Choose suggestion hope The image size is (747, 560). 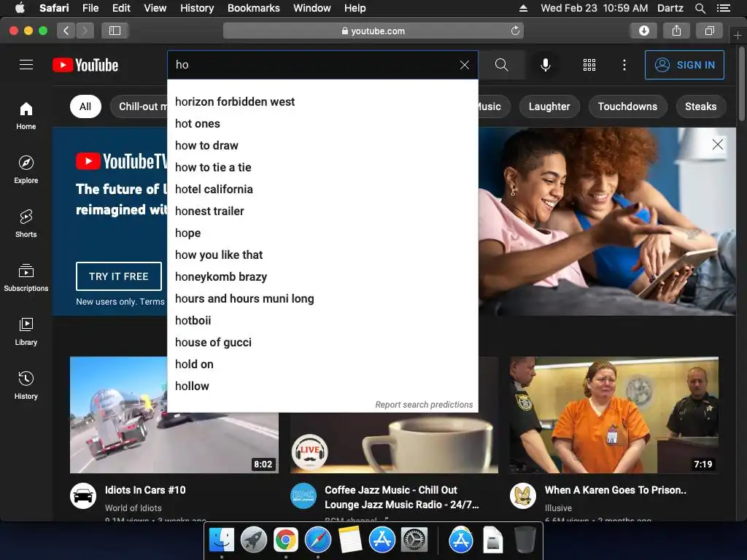pos(322,233)
